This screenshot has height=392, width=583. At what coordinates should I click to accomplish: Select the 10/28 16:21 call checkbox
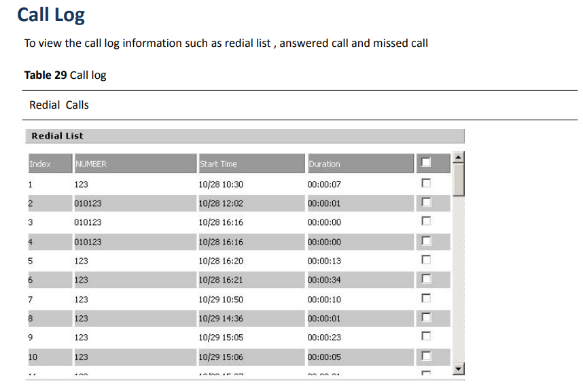(x=426, y=279)
